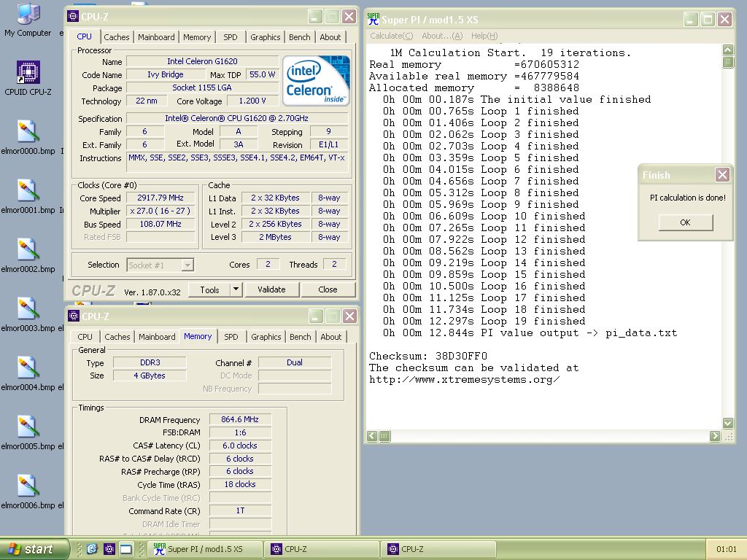Screen dimensions: 747x560
Task: Switch to SPD tab in lower CPU-Z window
Action: tap(231, 337)
